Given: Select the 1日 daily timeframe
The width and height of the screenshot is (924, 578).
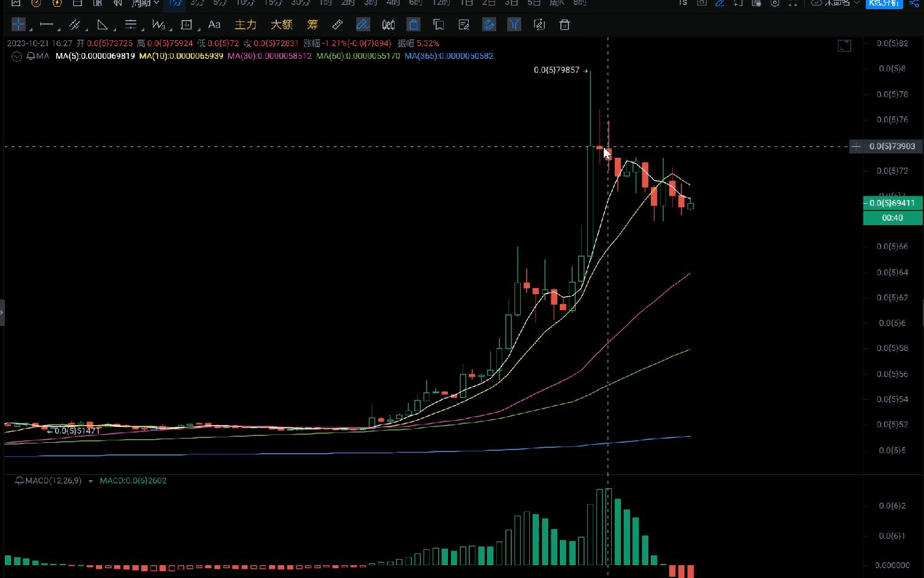Looking at the screenshot, I should [x=466, y=3].
